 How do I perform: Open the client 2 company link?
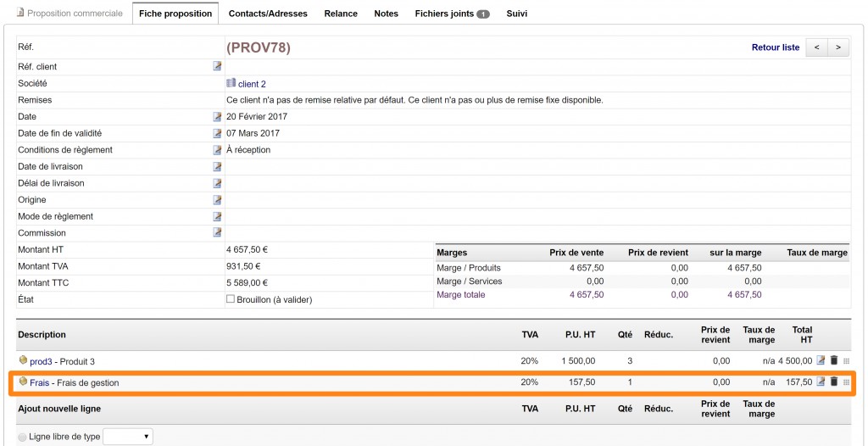pos(252,84)
